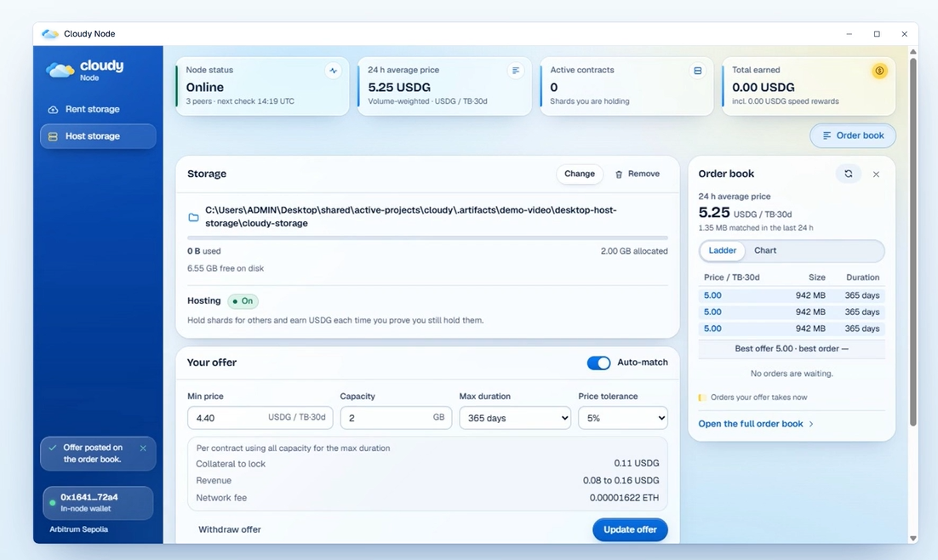Switch to the Ladder tab
This screenshot has width=938, height=560.
tap(722, 251)
